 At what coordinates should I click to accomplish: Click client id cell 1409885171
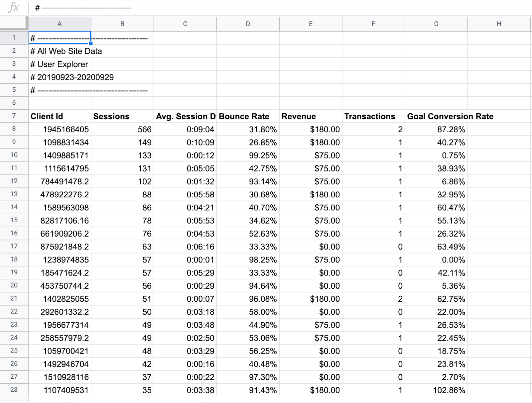pyautogui.click(x=60, y=155)
